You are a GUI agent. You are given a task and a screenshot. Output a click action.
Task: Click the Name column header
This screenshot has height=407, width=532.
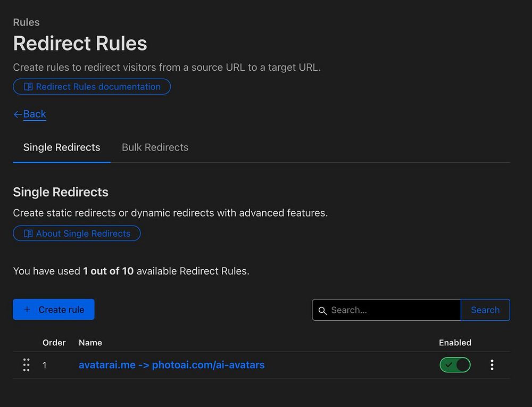pyautogui.click(x=90, y=343)
